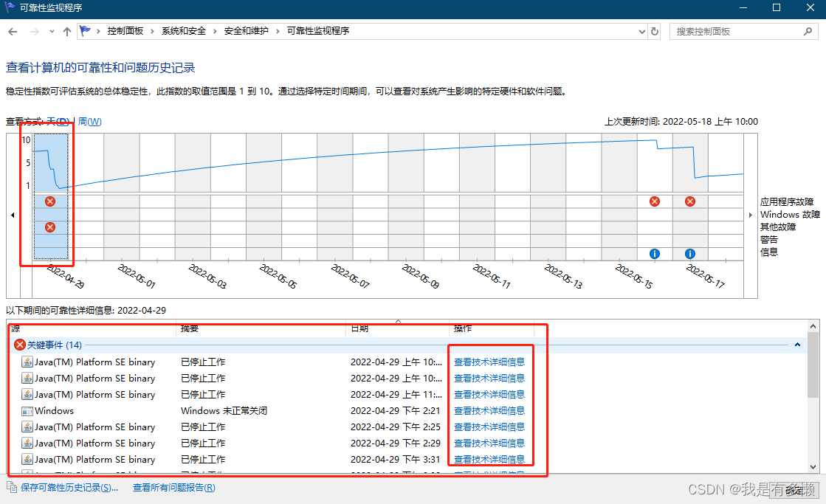The height and width of the screenshot is (504, 826).
Task: Click the information icon on 2022-05-17
Action: pos(690,254)
